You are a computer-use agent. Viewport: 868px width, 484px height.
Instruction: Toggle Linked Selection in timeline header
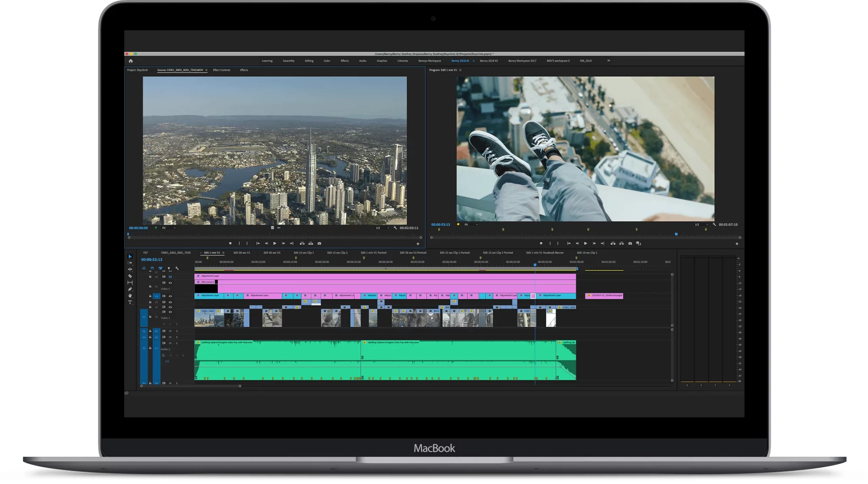point(160,268)
